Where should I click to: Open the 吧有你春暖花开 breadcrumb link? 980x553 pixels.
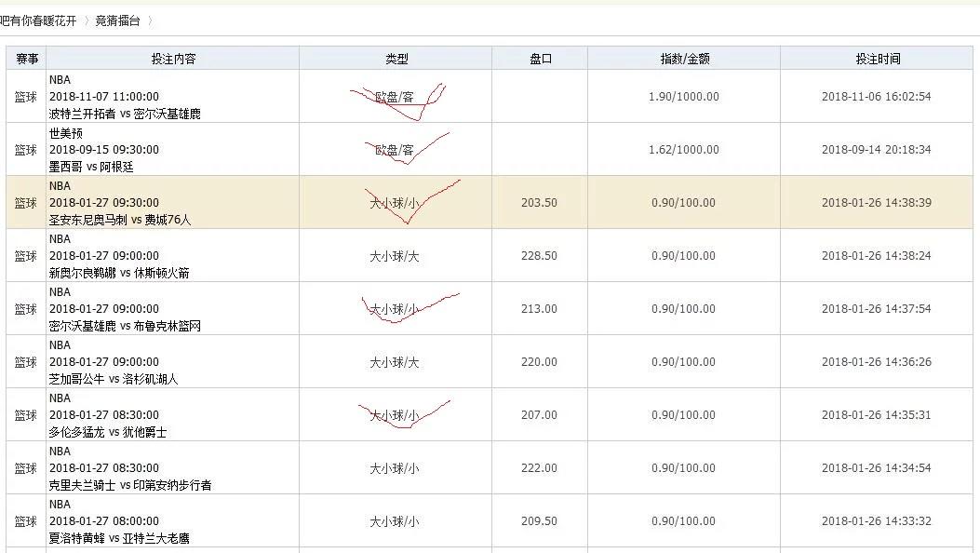38,20
